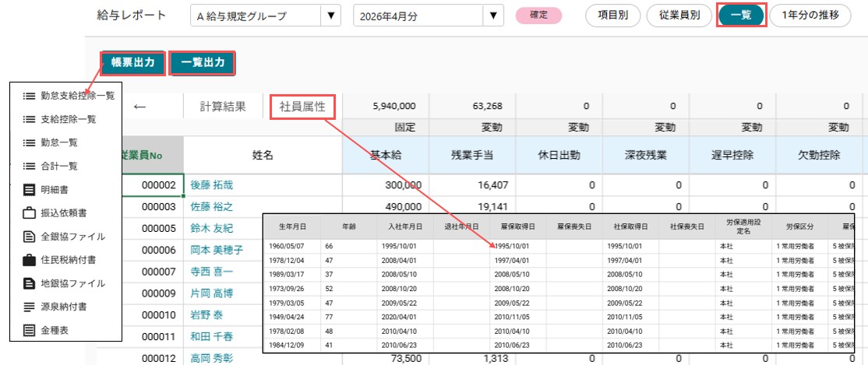Click the 5,940,000 total cell

pyautogui.click(x=385, y=106)
